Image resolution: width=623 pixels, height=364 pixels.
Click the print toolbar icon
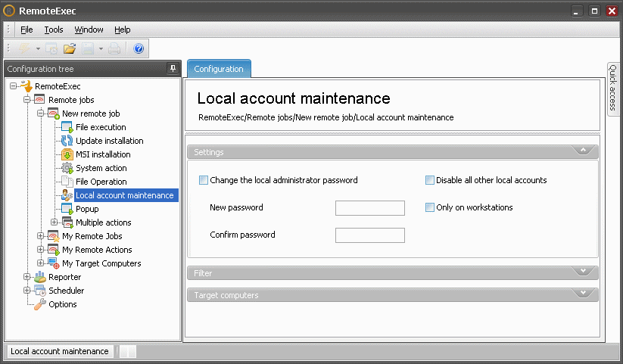point(114,48)
